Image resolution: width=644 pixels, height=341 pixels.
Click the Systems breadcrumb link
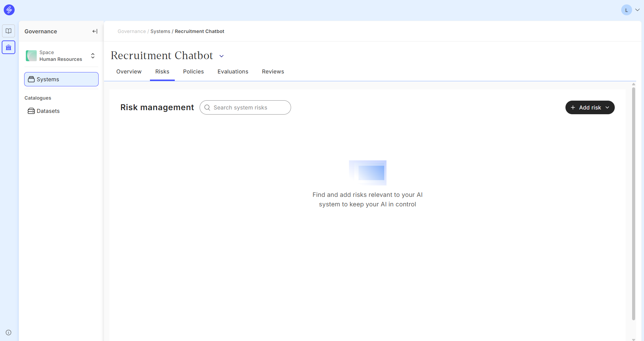tap(160, 31)
